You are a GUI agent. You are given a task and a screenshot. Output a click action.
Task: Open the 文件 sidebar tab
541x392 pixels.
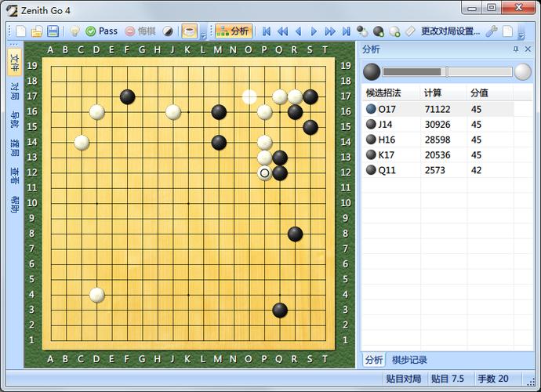tap(15, 63)
